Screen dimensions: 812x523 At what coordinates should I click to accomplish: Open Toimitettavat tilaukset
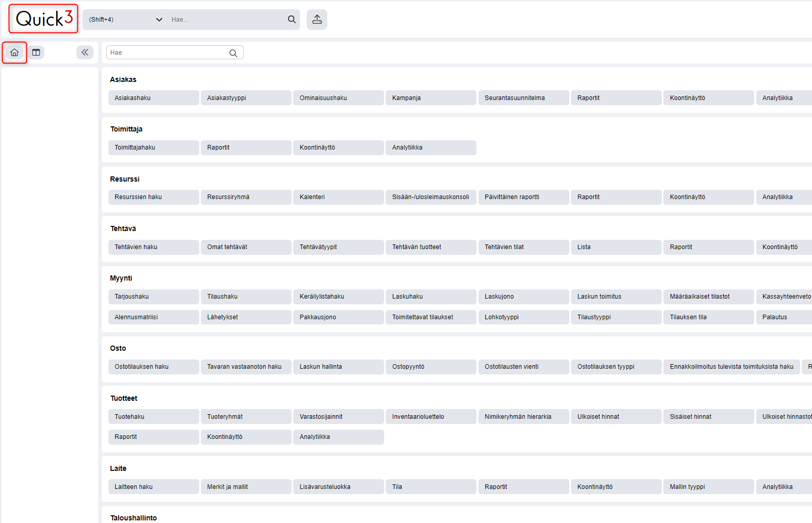tap(431, 317)
